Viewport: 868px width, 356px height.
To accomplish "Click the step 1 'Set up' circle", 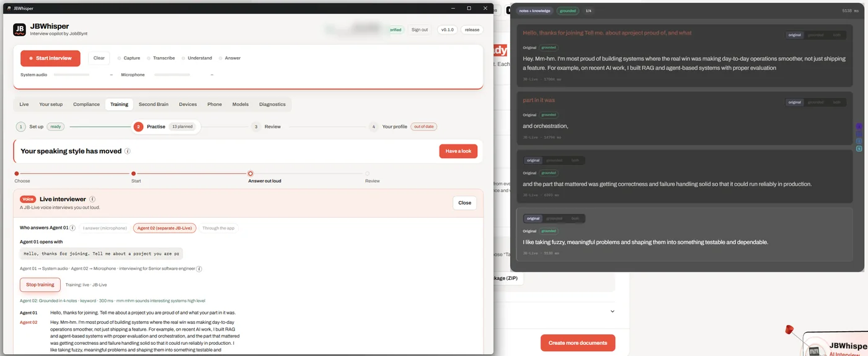I will point(20,127).
